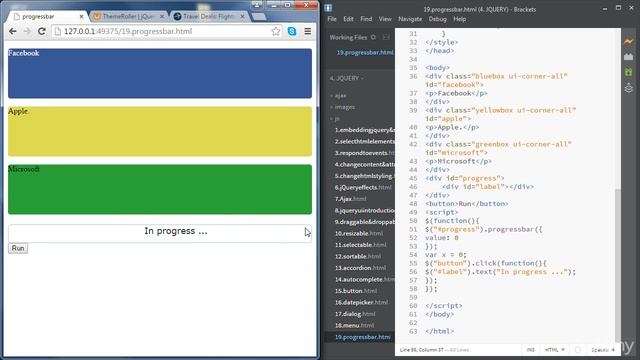Open the Find menu in Brackets
Screen dimensions: 640x360
point(366,19)
